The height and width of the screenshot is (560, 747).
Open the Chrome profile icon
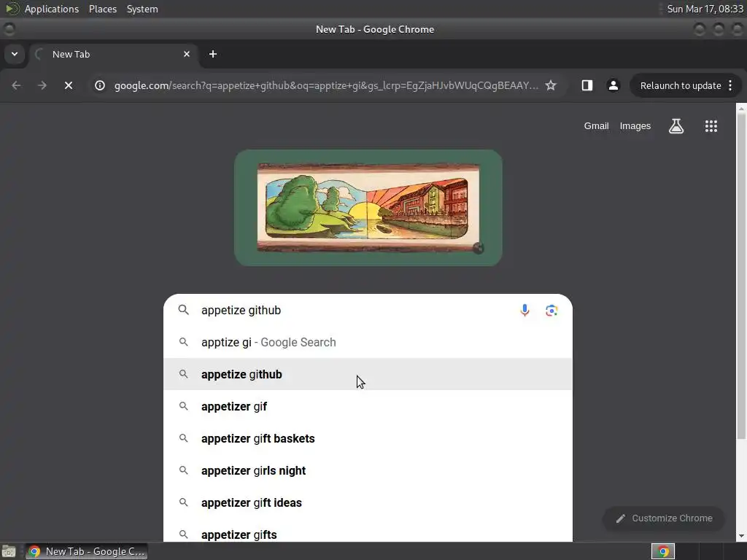click(x=613, y=85)
